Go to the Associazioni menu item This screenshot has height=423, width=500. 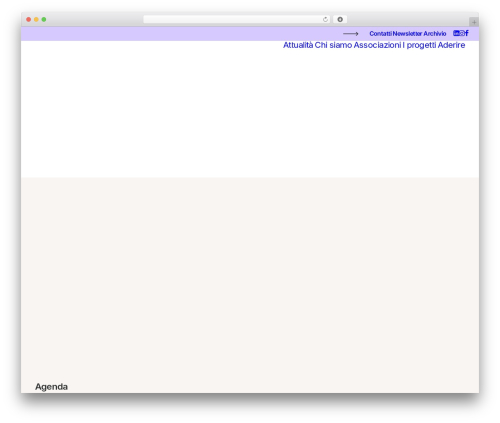377,45
